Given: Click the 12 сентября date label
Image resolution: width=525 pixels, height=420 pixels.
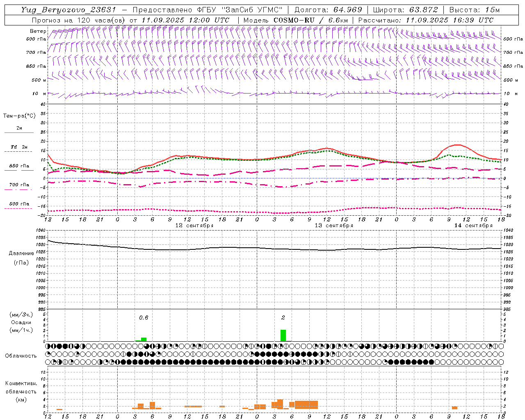Looking at the screenshot, I should tap(194, 226).
